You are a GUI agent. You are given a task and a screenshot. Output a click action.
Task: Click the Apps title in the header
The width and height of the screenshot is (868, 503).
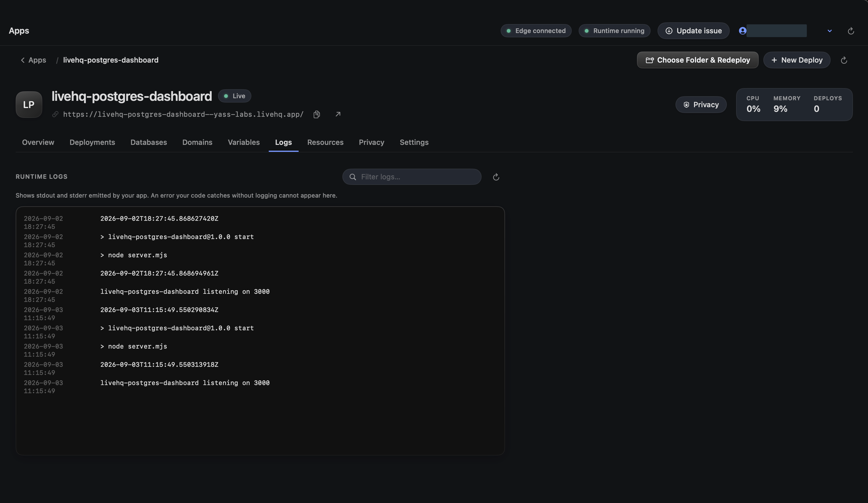(x=19, y=31)
